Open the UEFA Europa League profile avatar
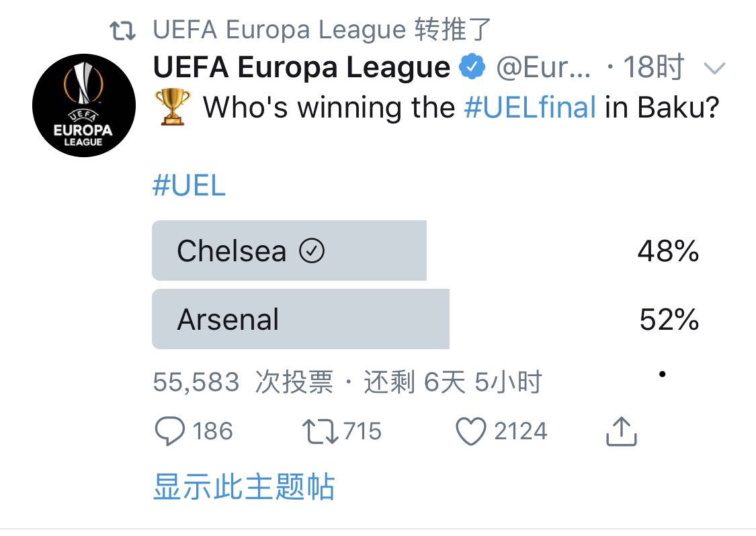This screenshot has height=536, width=756. (84, 105)
